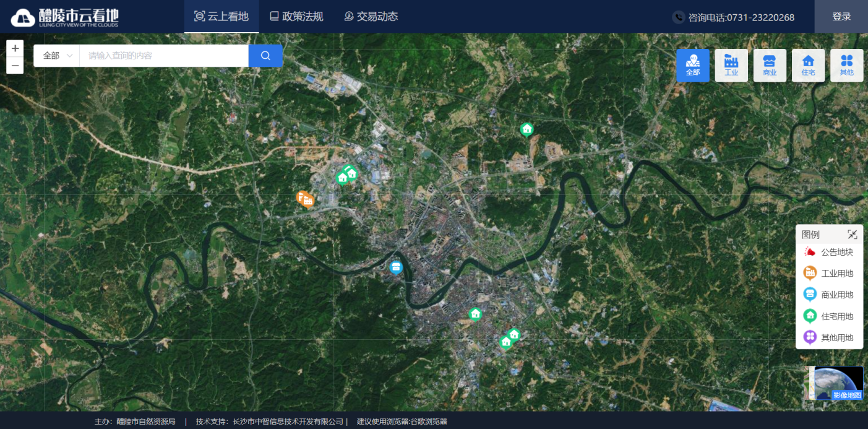
Task: Zoom out the map with minus button
Action: click(x=15, y=66)
